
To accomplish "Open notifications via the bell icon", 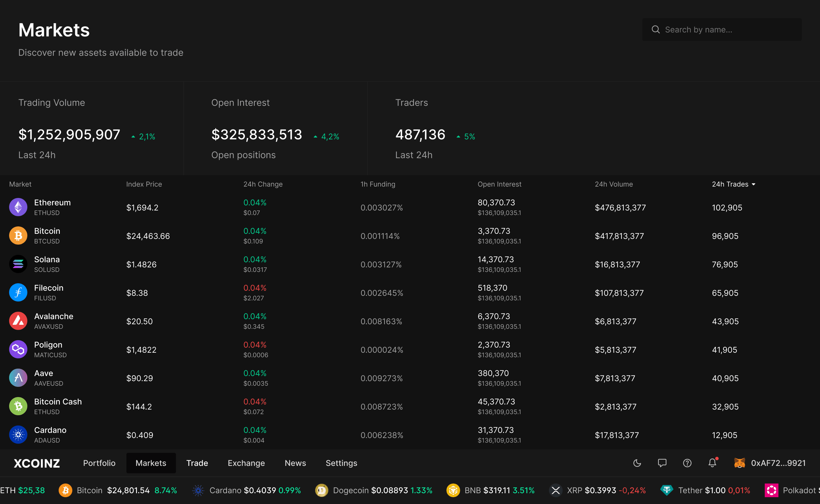I will click(712, 463).
